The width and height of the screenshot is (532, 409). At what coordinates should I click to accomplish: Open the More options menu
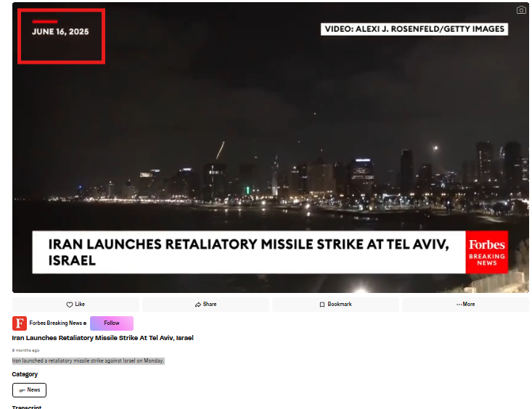(x=465, y=305)
